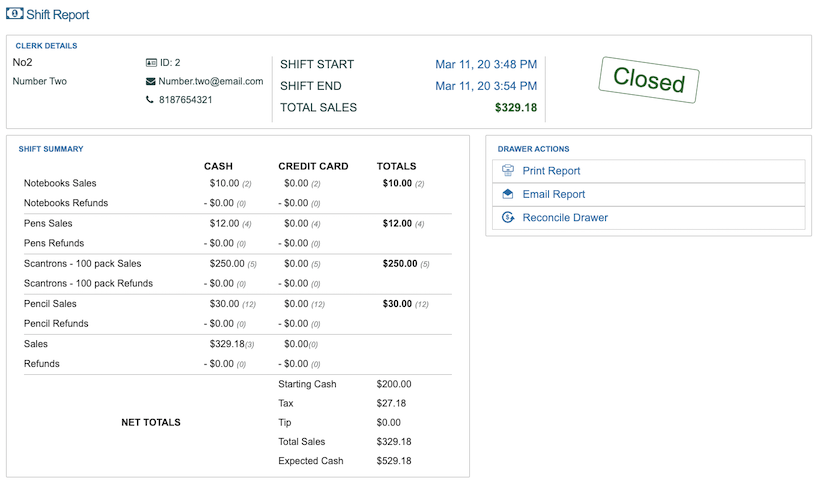Click the Reconcile Drawer dollar icon
The image size is (818, 487).
[x=508, y=218]
